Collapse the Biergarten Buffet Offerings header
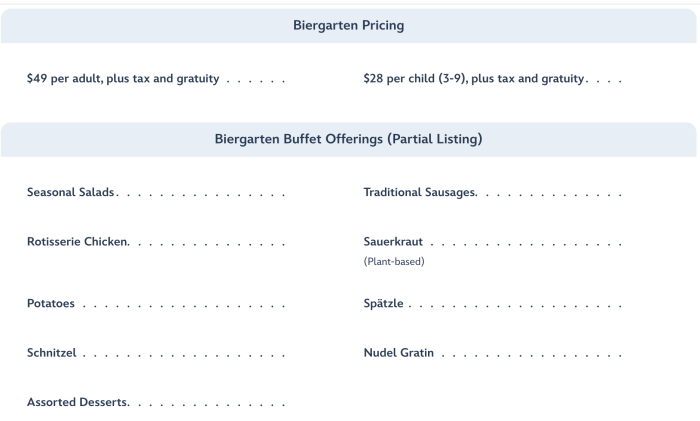700x421 pixels. coord(349,139)
